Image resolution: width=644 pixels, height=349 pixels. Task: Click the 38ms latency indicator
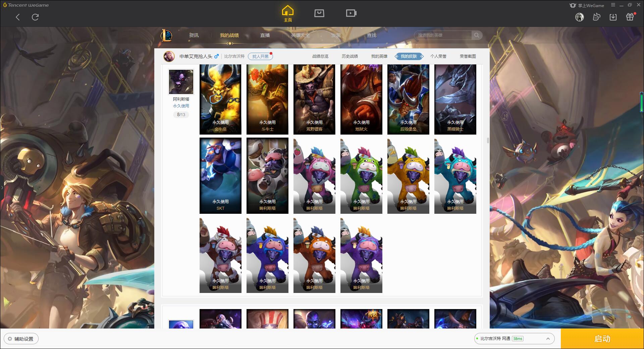coord(518,339)
